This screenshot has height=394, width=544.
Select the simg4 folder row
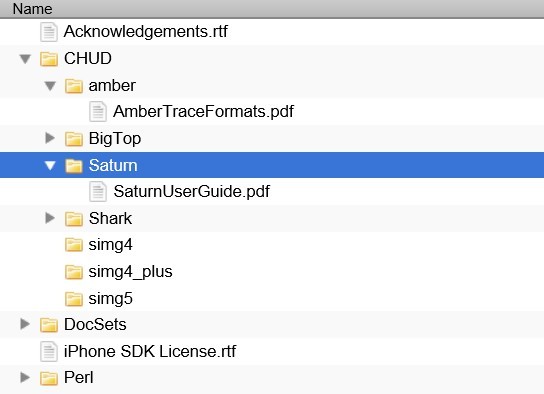tap(272, 245)
